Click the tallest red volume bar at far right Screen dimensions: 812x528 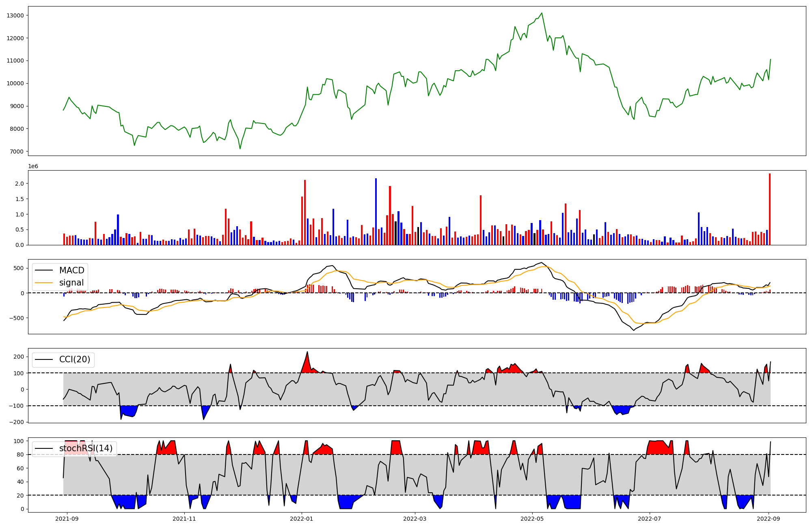[x=769, y=209]
